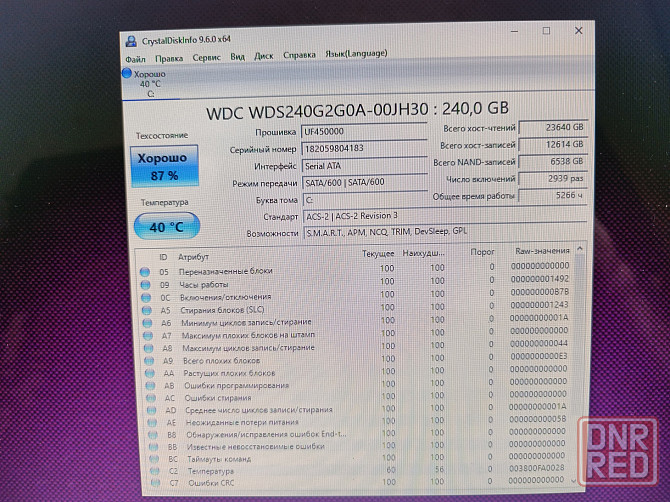Click the ID column header
The height and width of the screenshot is (502, 670).
click(x=163, y=257)
